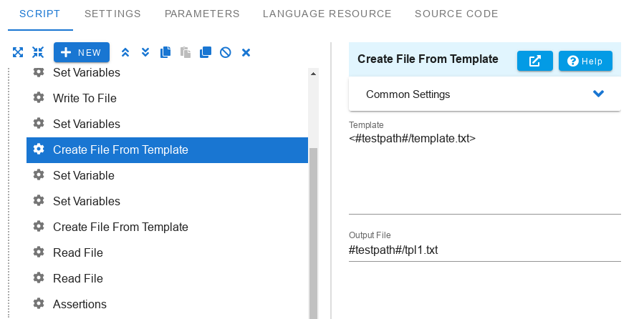Move step down with double chevron down
644x319 pixels.
click(145, 52)
